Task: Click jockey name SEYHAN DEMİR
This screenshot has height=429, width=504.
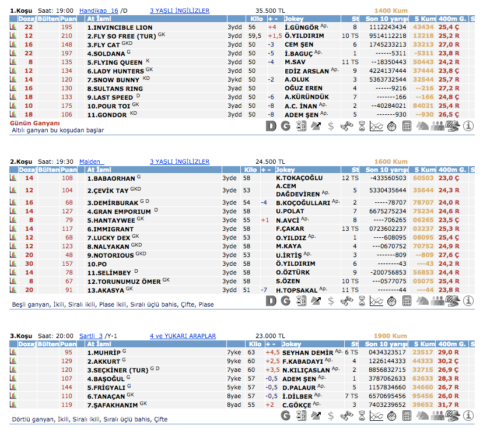Action: (x=308, y=353)
